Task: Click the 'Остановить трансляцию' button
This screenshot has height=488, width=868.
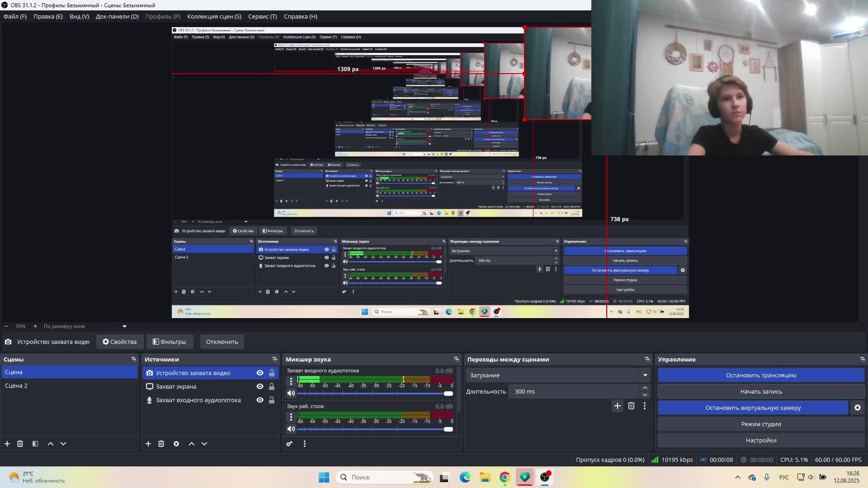Action: point(761,375)
